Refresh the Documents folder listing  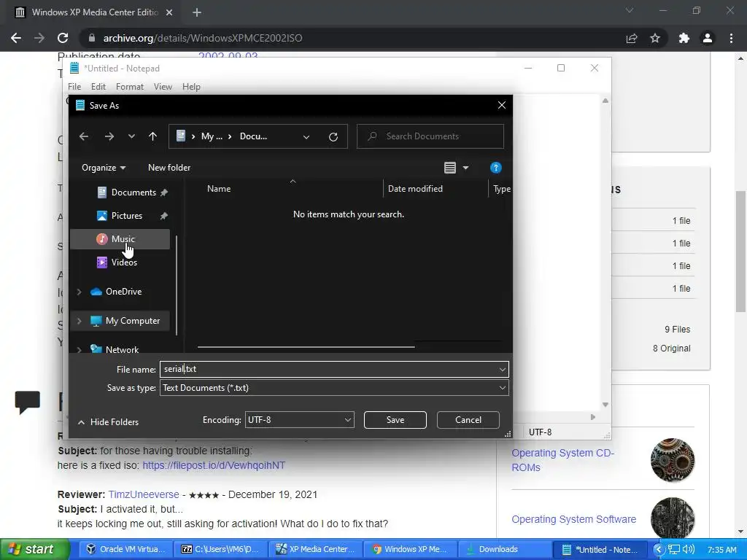[x=333, y=136]
